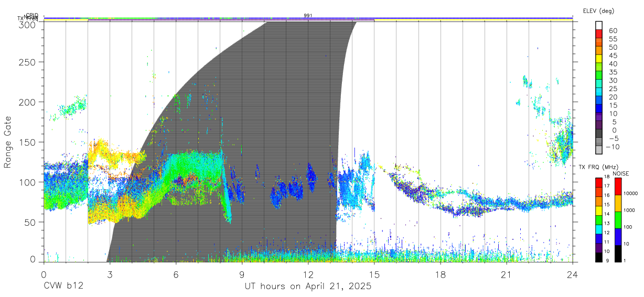Click Range Gate axis tick '100'

(x=27, y=182)
